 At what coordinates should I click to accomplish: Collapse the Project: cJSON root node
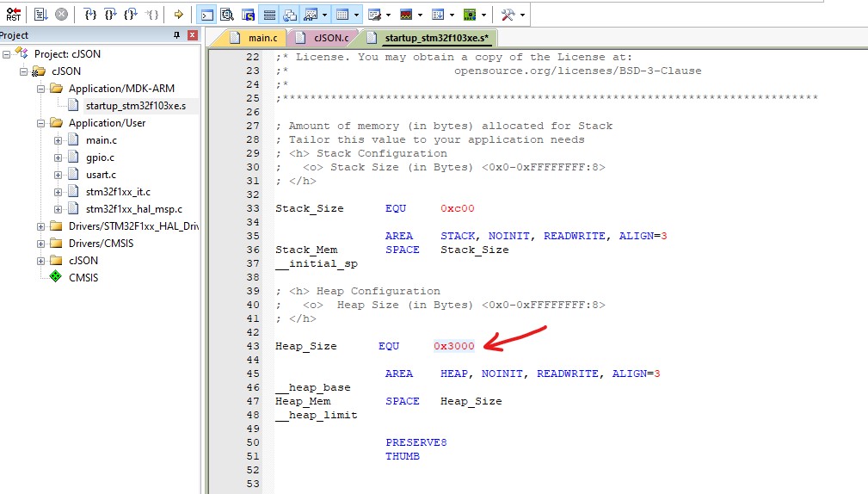point(7,54)
